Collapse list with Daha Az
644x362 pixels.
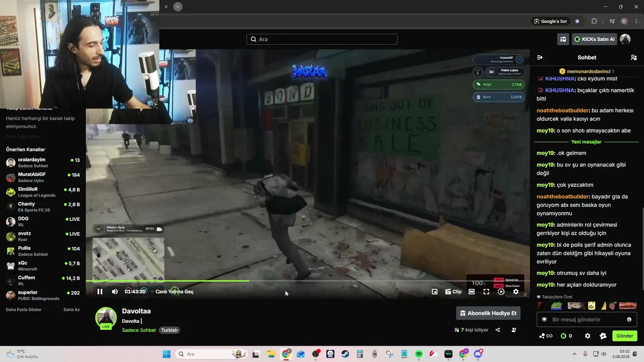click(x=71, y=310)
